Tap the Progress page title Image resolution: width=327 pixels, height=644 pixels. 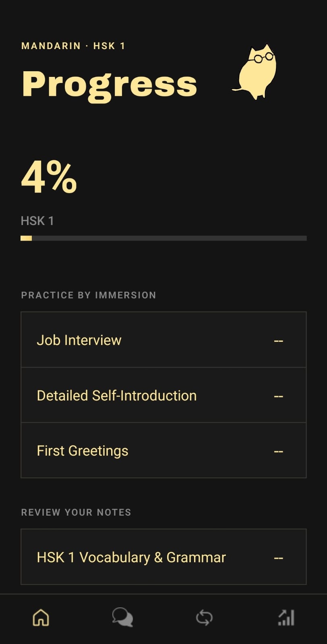[x=109, y=85]
